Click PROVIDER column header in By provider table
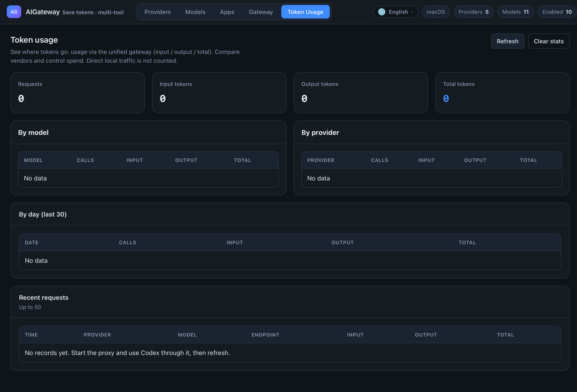 [x=321, y=160]
